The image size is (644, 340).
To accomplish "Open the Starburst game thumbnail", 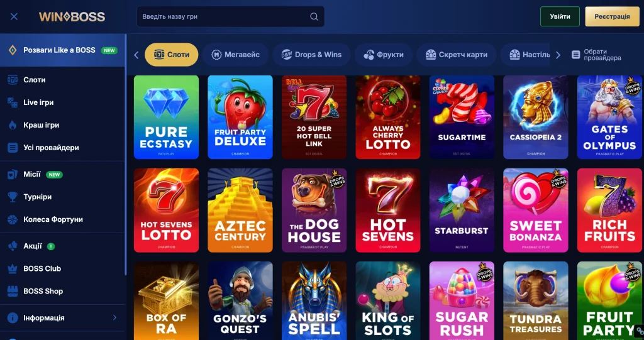I will [462, 211].
